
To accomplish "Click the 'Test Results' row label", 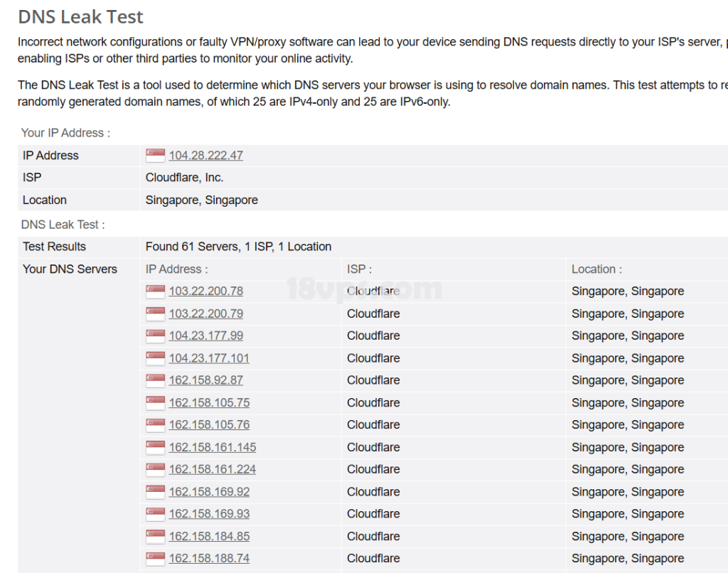I will pos(54,247).
